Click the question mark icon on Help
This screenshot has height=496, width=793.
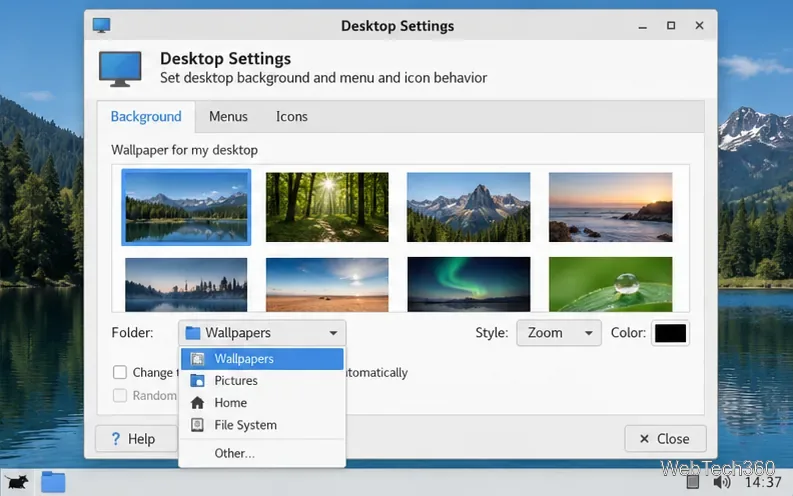click(116, 438)
